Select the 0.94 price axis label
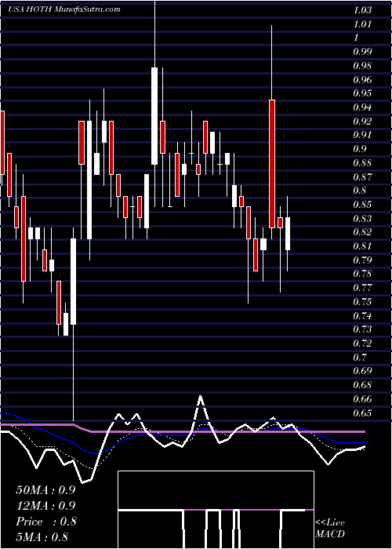392x549 pixels. pyautogui.click(x=362, y=107)
